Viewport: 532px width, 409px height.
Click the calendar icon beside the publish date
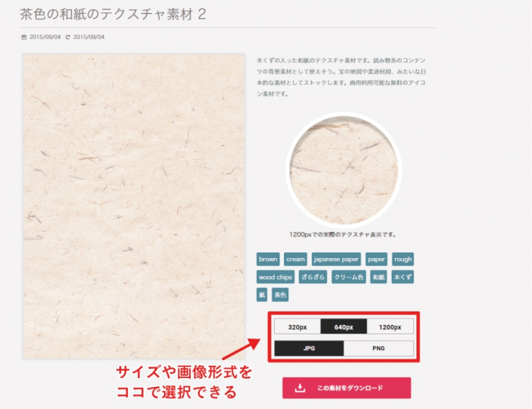(24, 37)
